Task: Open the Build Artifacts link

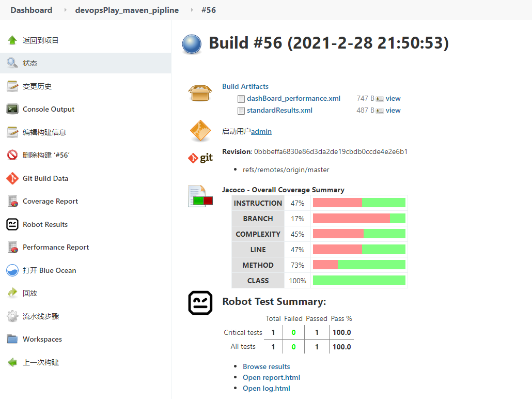Action: point(245,86)
